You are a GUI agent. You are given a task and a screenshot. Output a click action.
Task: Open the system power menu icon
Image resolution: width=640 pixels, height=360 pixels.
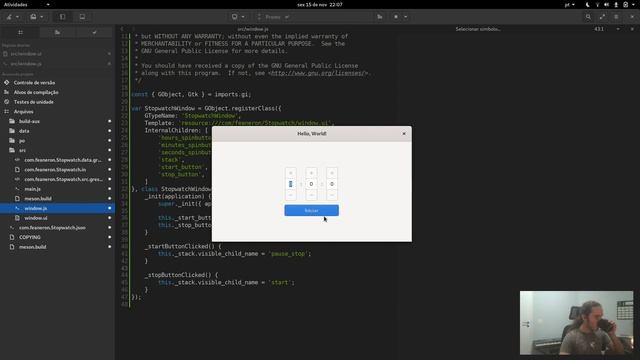pyautogui.click(x=626, y=4)
